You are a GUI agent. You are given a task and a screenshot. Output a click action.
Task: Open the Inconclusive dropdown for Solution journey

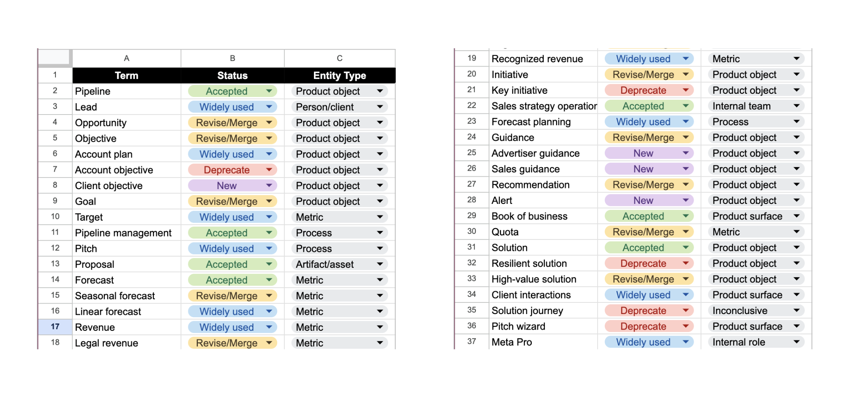coord(797,310)
